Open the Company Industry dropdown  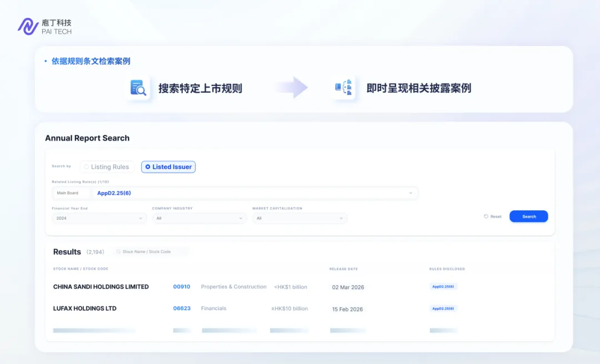[199, 218]
